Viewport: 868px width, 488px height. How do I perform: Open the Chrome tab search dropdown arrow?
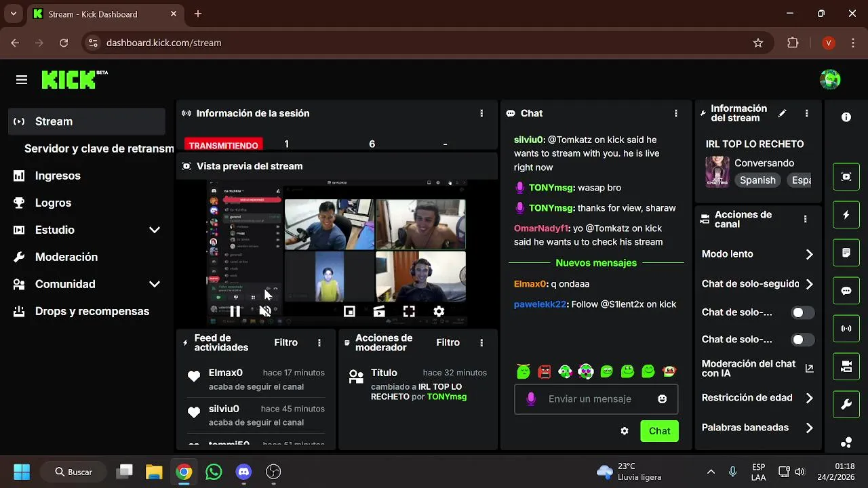(x=14, y=14)
